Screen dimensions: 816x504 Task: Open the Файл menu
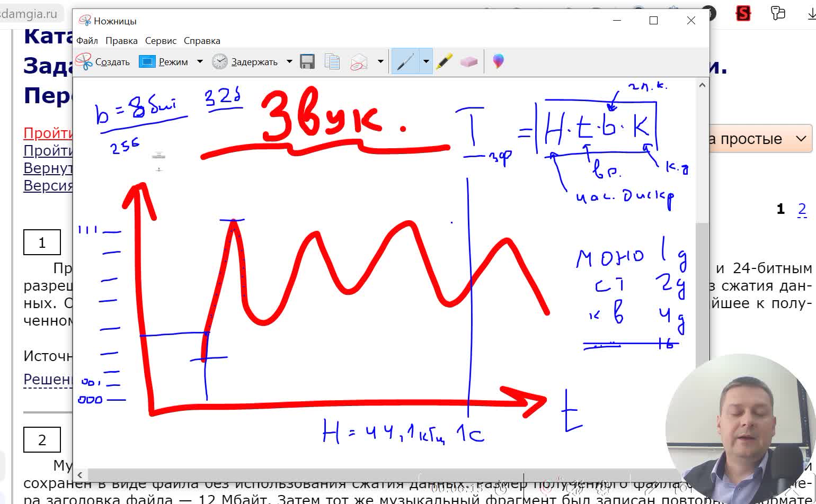[87, 41]
